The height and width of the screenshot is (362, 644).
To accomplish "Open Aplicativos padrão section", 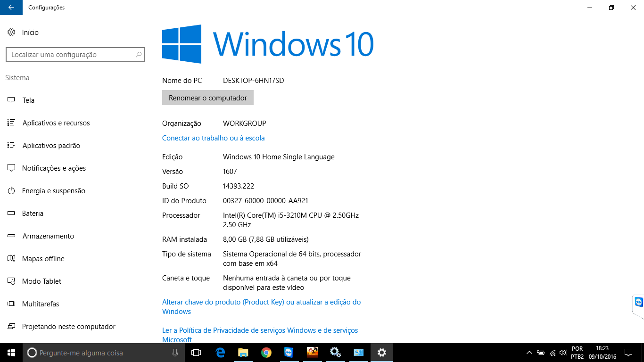I will (51, 146).
